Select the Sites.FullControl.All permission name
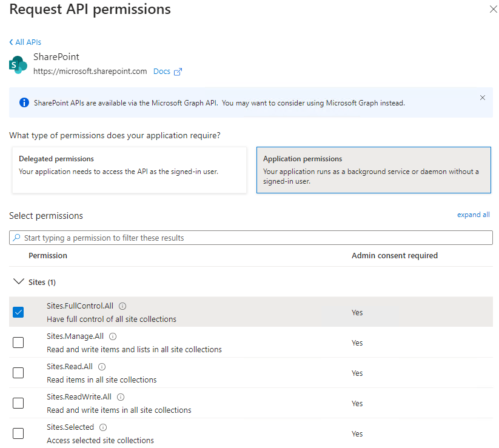This screenshot has width=499, height=448. [x=80, y=306]
